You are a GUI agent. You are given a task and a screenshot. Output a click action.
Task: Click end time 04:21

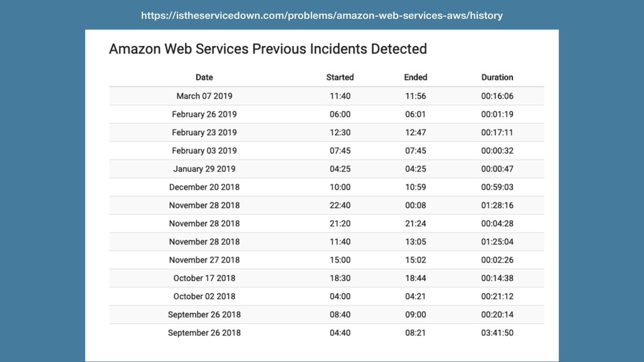point(416,297)
